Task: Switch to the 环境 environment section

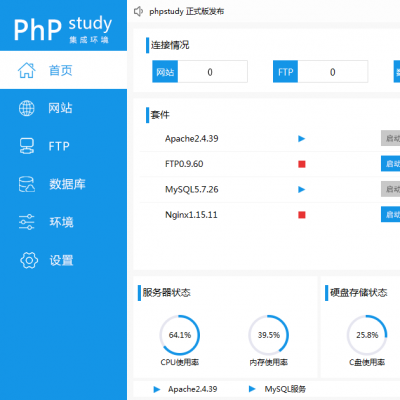Action: tap(63, 222)
